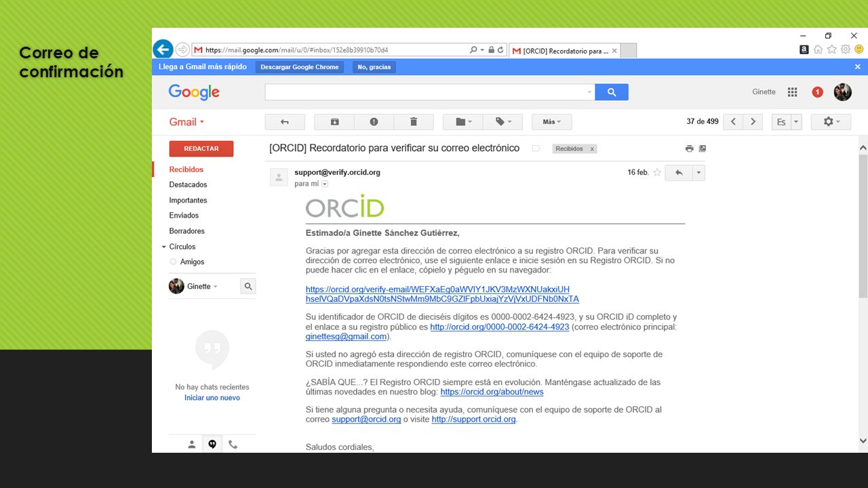The image size is (868, 488).
Task: Click the ginettesg@gmail.com link
Action: tap(346, 336)
